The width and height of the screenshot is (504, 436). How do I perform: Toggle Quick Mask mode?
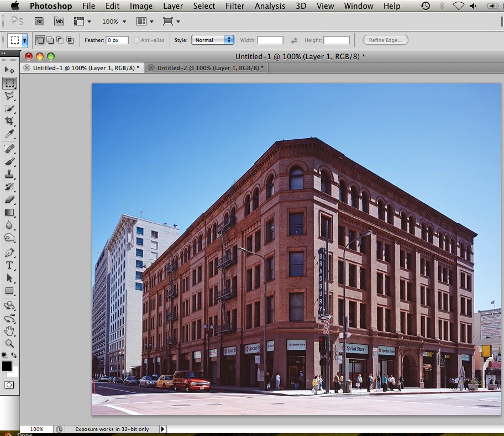click(x=9, y=385)
